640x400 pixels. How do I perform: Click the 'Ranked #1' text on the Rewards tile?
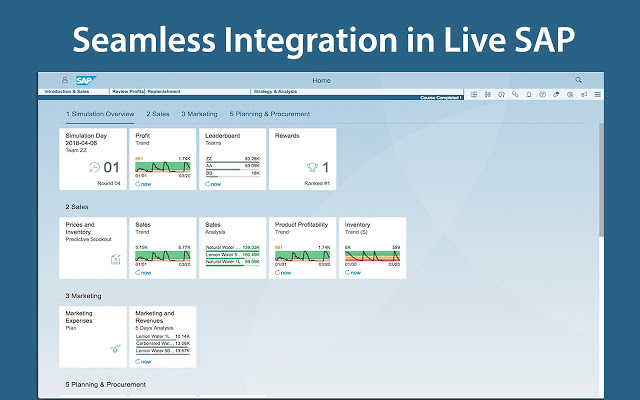(317, 184)
